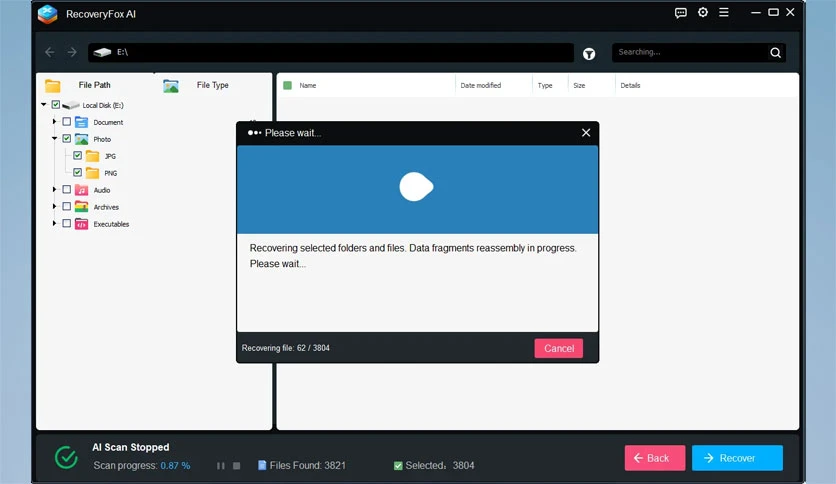Expand the Document tree node
This screenshot has height=484, width=836.
(x=54, y=122)
